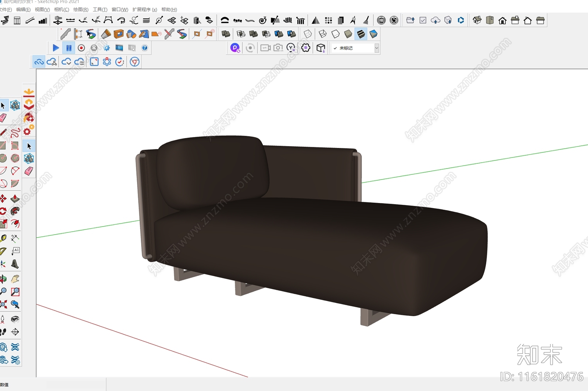Image resolution: width=588 pixels, height=391 pixels.
Task: Select the Polygon tool
Action: 15,158
